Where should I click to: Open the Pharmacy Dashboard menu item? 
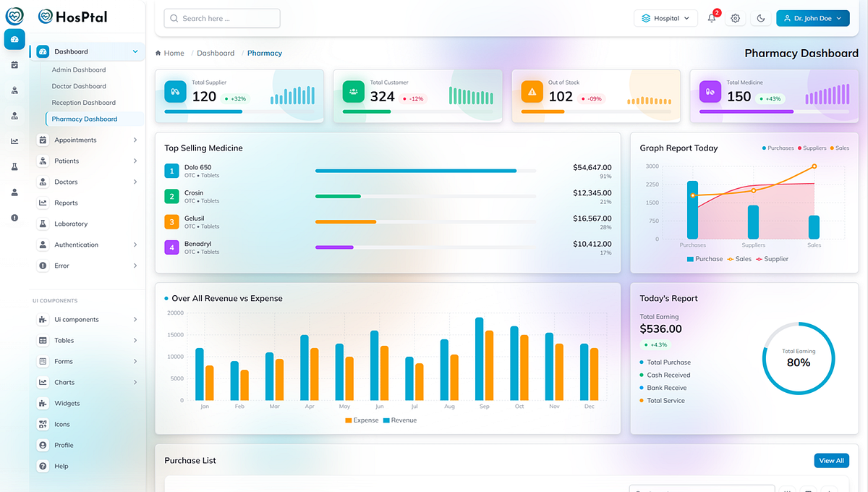pos(85,119)
